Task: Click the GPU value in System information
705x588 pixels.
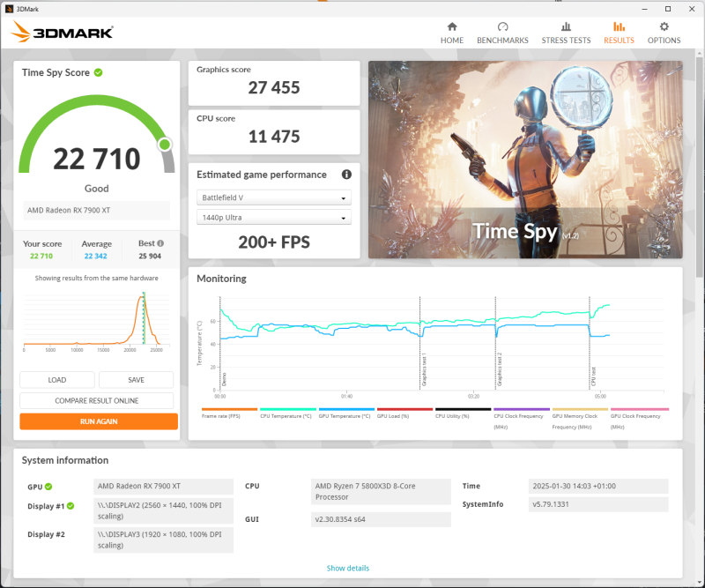Action: point(163,486)
